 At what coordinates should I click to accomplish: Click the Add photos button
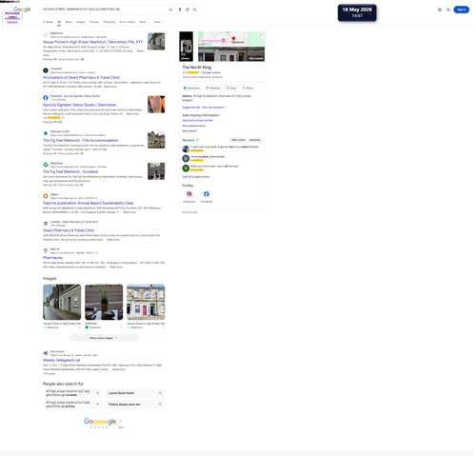[256, 141]
